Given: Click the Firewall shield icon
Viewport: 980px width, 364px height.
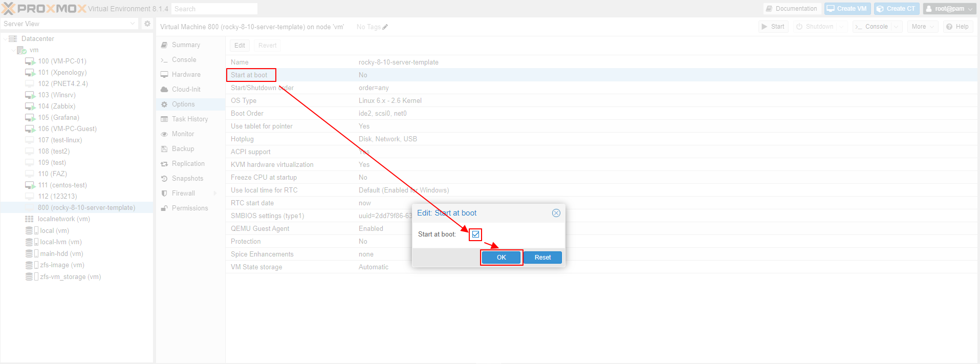Looking at the screenshot, I should click(x=164, y=194).
